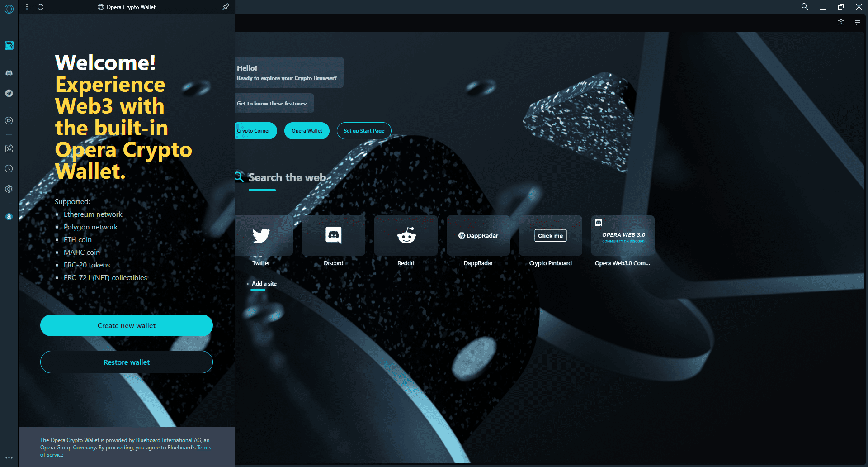Select the Opera Wallet feature pill
Screen dimensions: 868x467
tap(307, 131)
